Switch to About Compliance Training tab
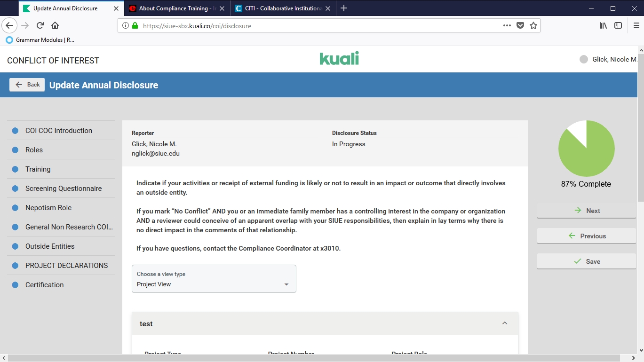 (x=174, y=8)
